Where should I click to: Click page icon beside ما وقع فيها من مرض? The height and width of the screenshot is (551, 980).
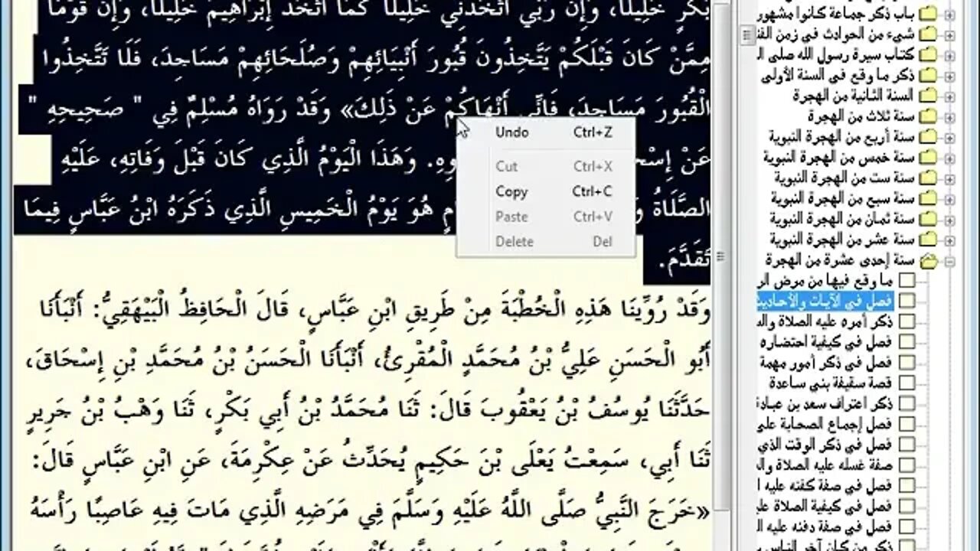click(x=906, y=280)
